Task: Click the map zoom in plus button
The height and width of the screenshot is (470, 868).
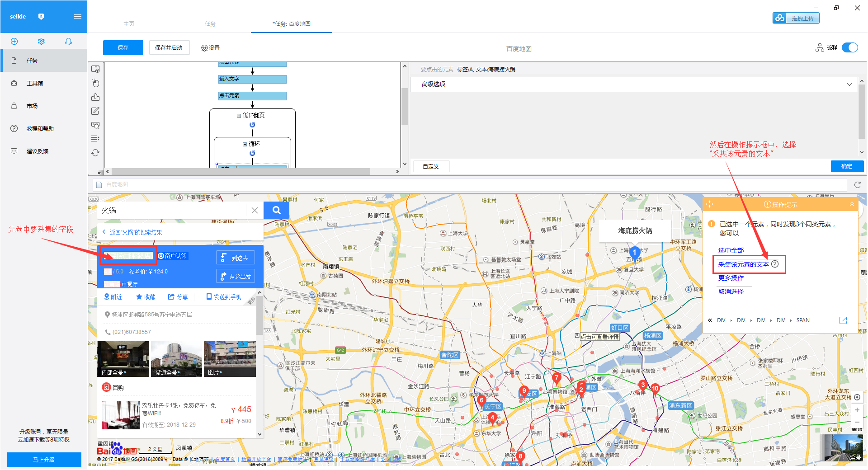Action: [857, 410]
